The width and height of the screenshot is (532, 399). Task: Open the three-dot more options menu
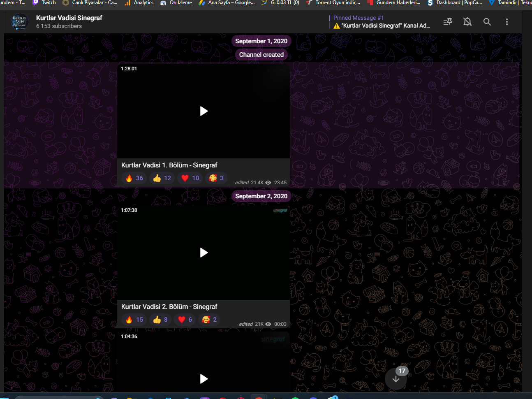507,22
